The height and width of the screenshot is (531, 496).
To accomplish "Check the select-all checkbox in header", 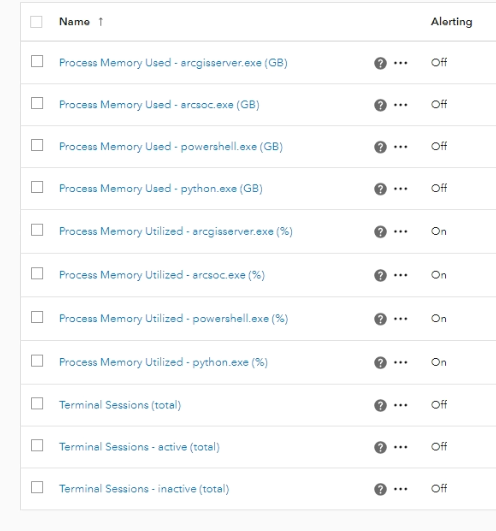I will coord(36,22).
